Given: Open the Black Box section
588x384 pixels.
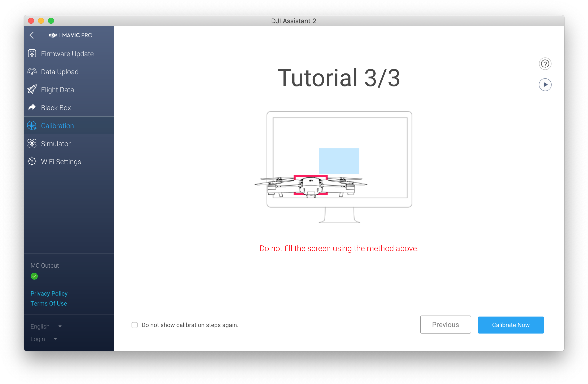Looking at the screenshot, I should point(69,108).
